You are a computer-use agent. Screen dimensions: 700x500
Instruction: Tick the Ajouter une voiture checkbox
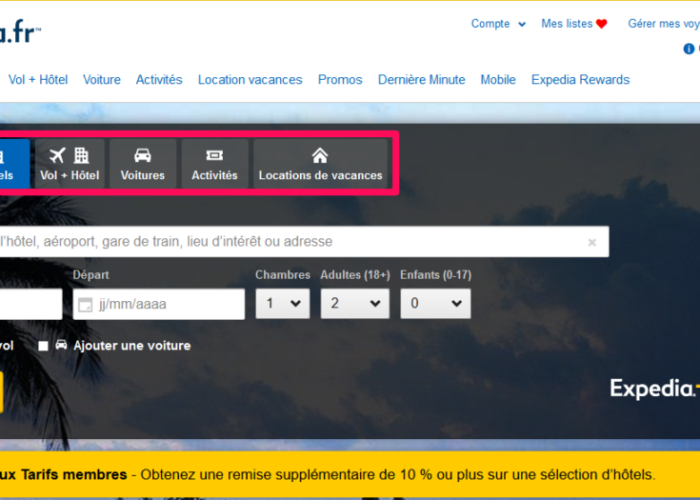click(x=43, y=346)
